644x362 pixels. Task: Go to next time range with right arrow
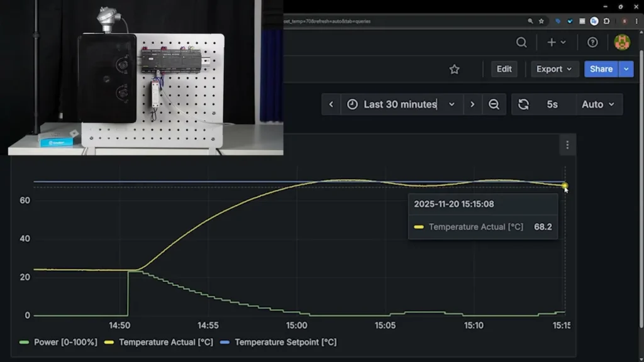(x=472, y=104)
